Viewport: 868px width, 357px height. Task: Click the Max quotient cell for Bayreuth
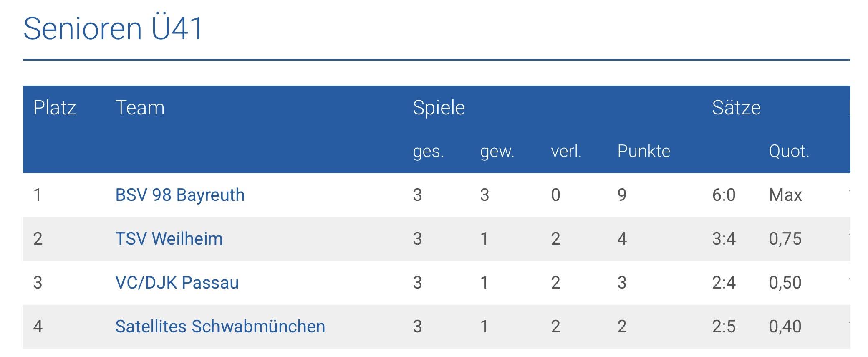(x=785, y=195)
